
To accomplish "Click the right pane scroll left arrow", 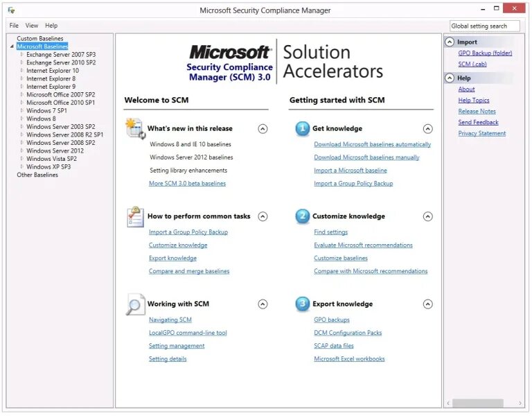I will (x=448, y=403).
